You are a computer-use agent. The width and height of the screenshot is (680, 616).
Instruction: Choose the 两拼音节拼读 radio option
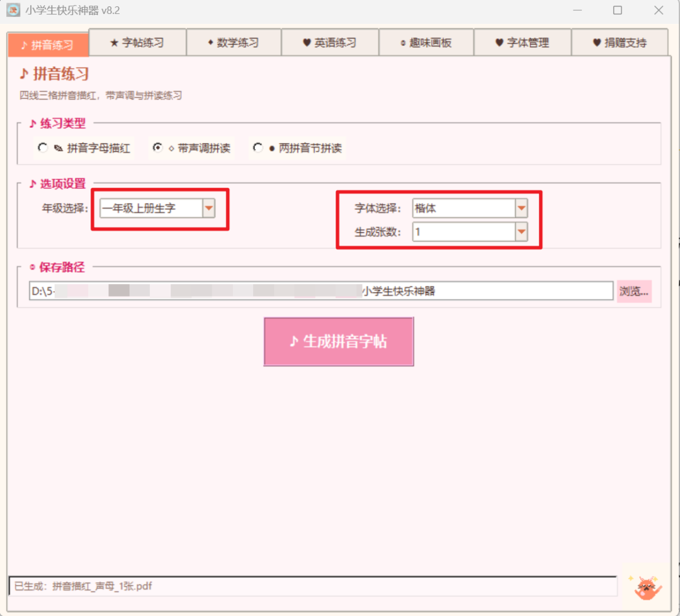[297, 149]
